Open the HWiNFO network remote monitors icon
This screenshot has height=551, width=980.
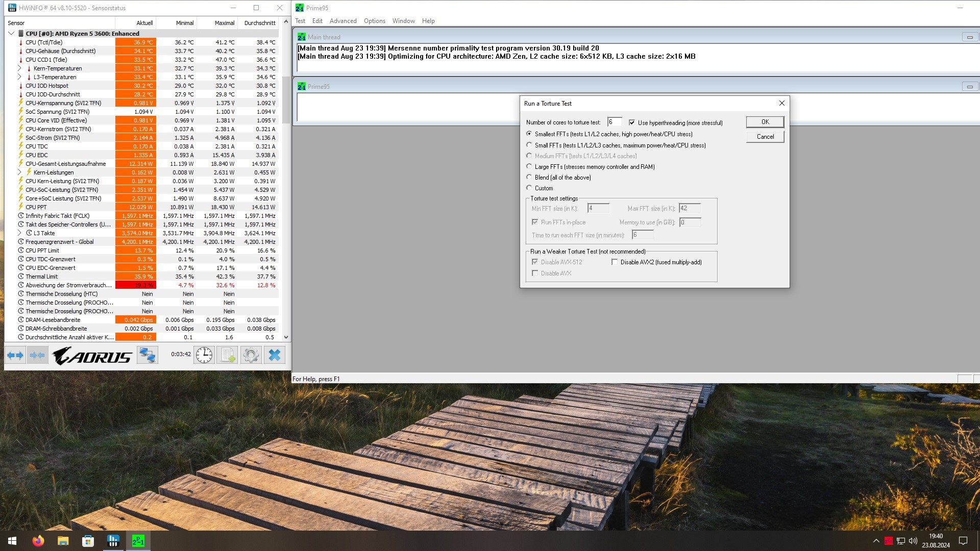(148, 355)
